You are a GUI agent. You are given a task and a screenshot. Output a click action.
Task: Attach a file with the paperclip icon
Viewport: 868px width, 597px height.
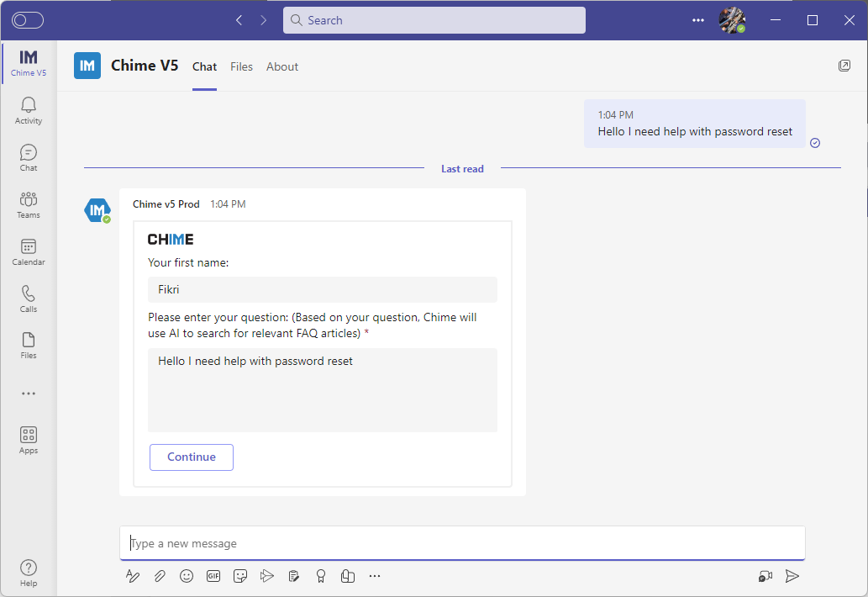[160, 576]
